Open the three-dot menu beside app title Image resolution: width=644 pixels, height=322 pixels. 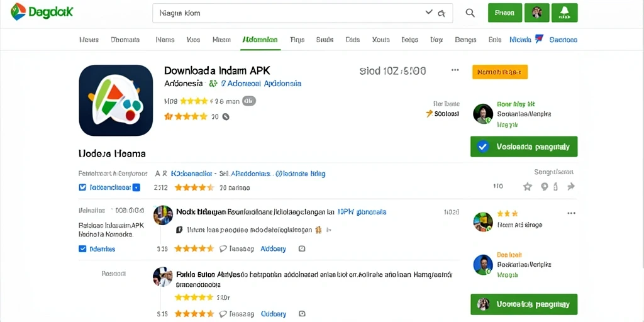click(455, 70)
